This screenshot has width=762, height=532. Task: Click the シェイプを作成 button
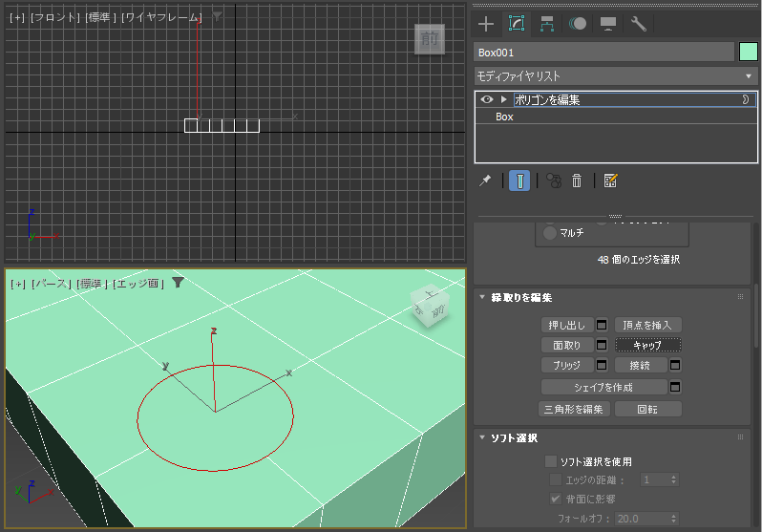[x=604, y=387]
